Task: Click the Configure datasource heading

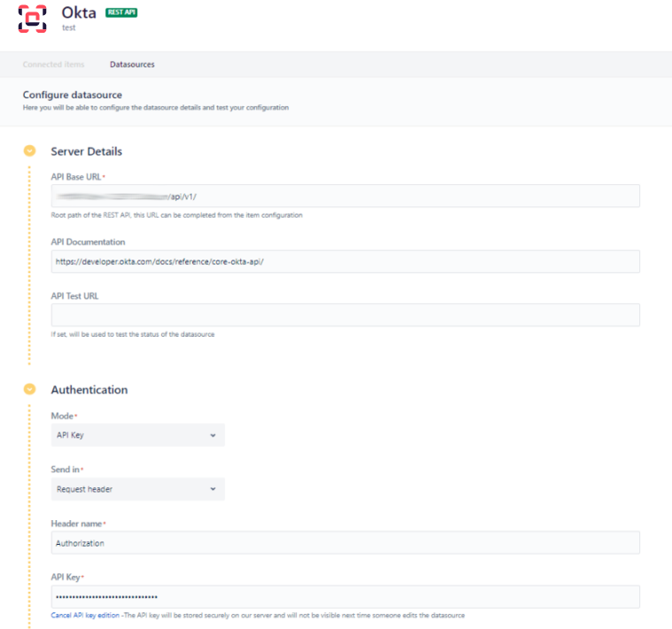Action: click(72, 95)
